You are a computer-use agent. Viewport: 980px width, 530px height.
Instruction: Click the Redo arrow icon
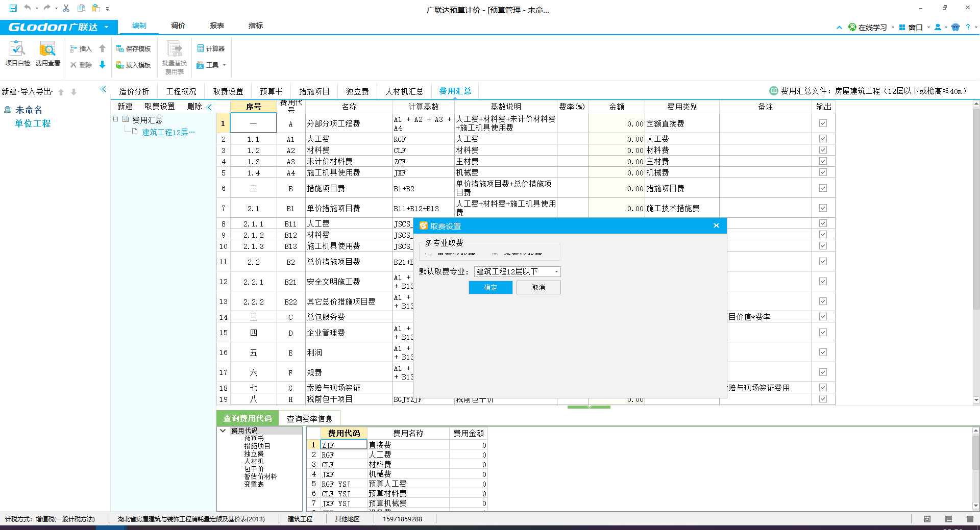(x=47, y=8)
